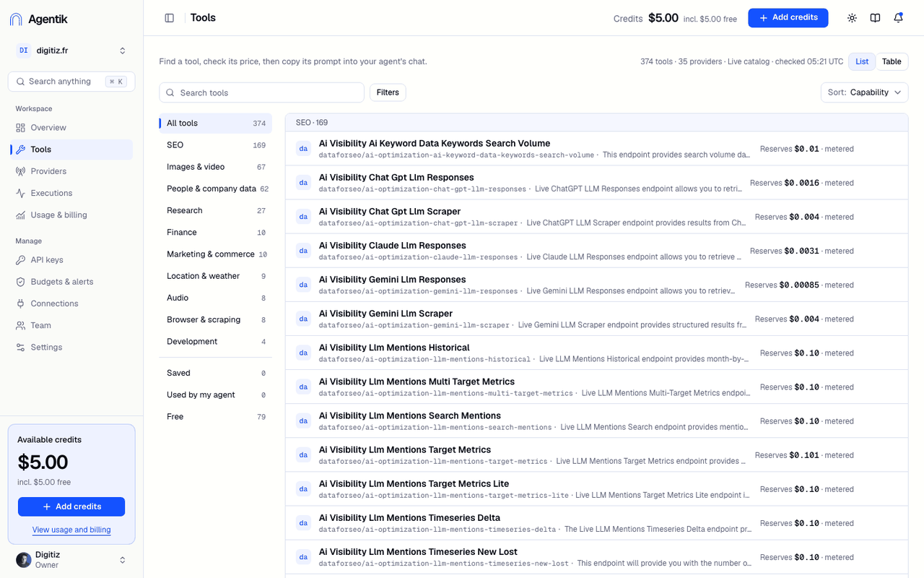The height and width of the screenshot is (578, 924).
Task: Expand the Digitiz Owner account menu
Action: (71, 560)
